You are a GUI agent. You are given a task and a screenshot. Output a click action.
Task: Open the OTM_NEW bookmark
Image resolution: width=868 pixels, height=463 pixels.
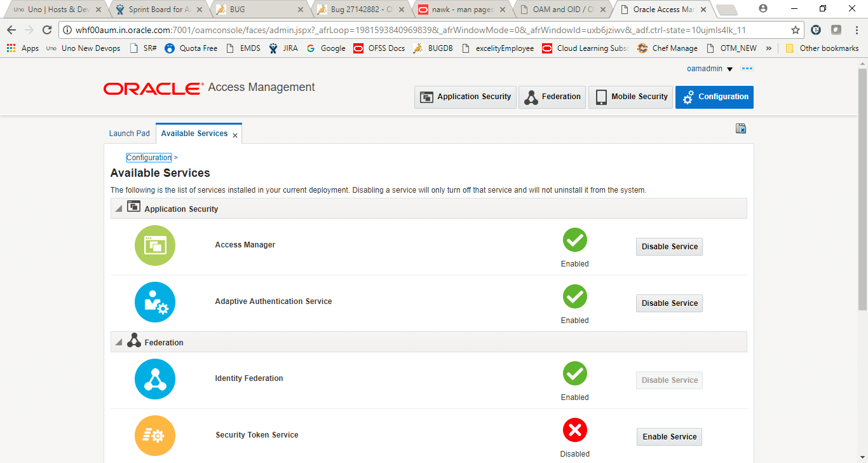click(x=731, y=48)
